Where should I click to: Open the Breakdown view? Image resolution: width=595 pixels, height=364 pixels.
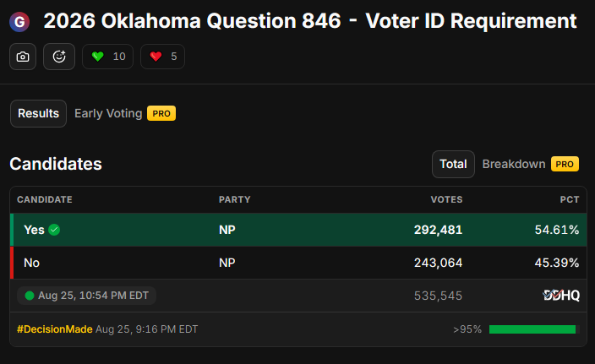[x=513, y=164]
